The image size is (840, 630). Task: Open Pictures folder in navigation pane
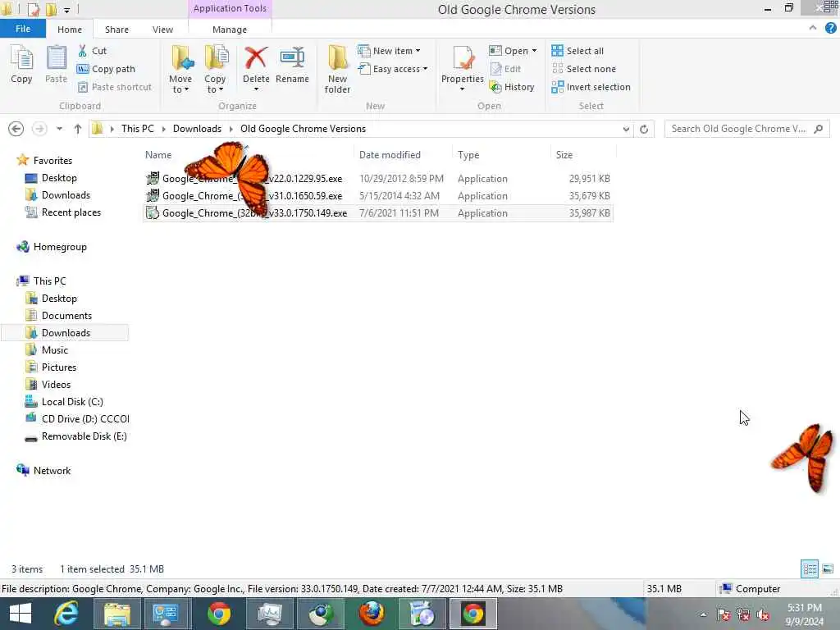pyautogui.click(x=52, y=367)
